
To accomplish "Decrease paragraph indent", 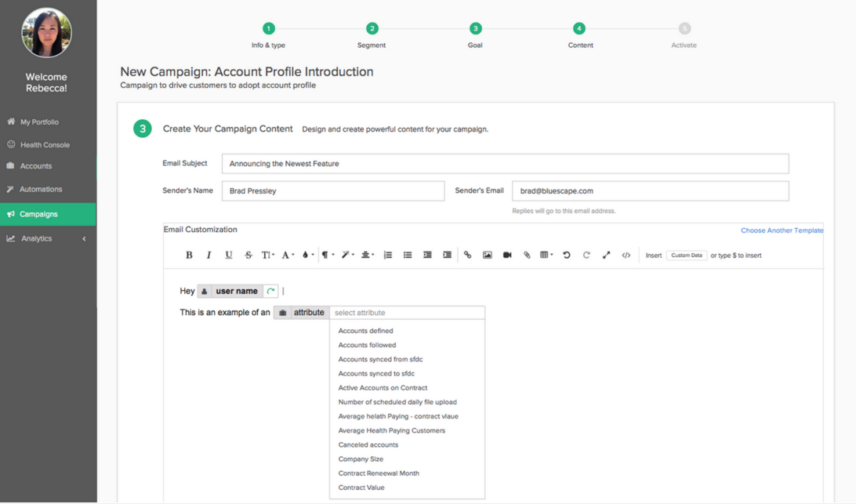I will 427,255.
